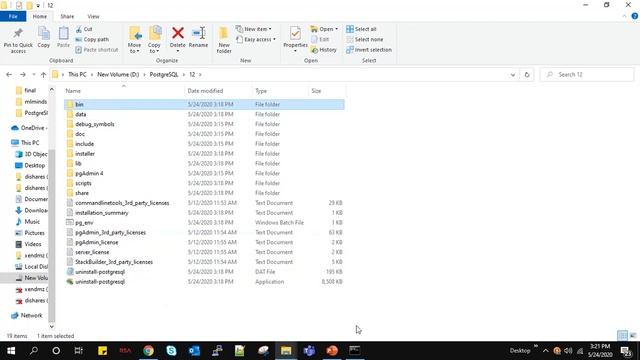The height and width of the screenshot is (360, 640).
Task: Create a New folder from ribbon
Action: tap(224, 40)
